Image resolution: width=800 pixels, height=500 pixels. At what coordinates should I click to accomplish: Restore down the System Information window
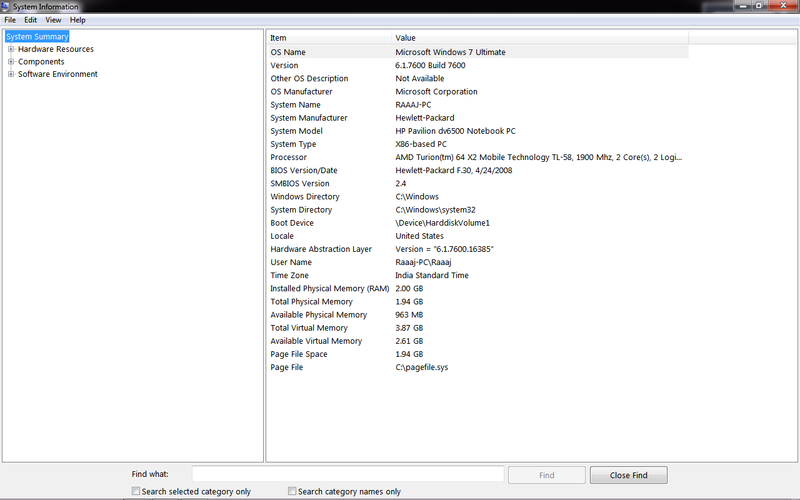point(759,6)
